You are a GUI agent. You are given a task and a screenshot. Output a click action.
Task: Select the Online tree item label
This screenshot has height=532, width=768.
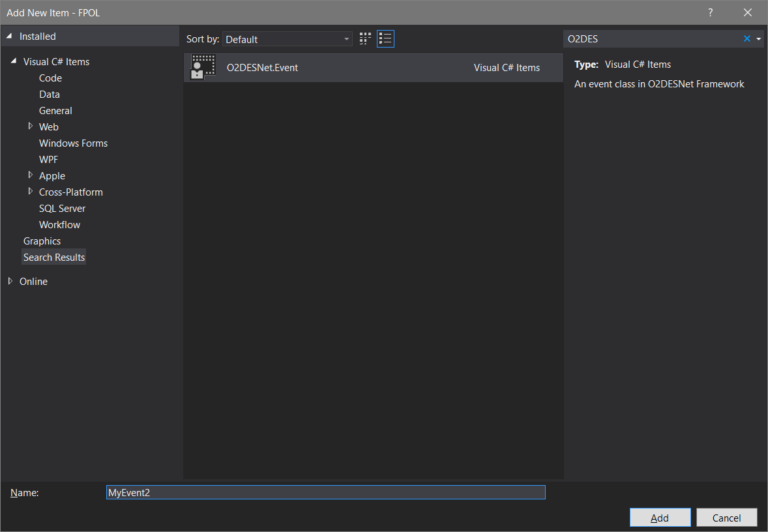[33, 281]
